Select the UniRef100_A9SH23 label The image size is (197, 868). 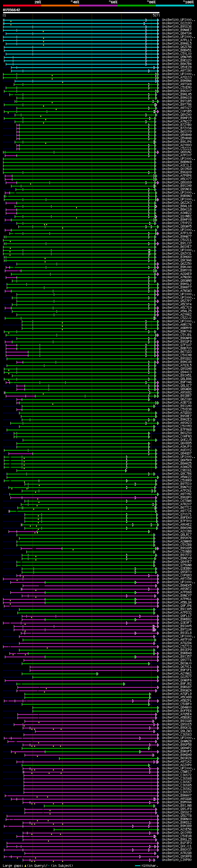(x=177, y=423)
